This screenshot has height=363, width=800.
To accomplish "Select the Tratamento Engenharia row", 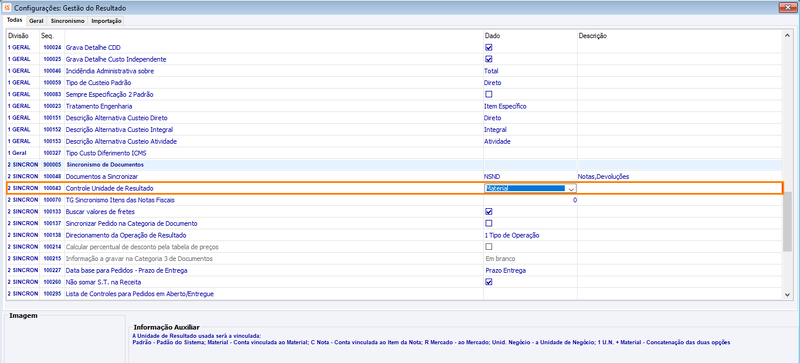I will [394, 106].
